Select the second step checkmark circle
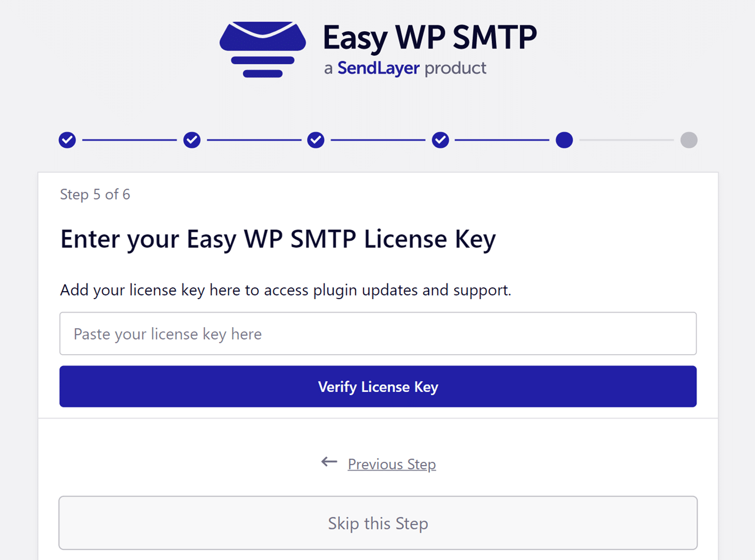755x560 pixels. [x=192, y=140]
